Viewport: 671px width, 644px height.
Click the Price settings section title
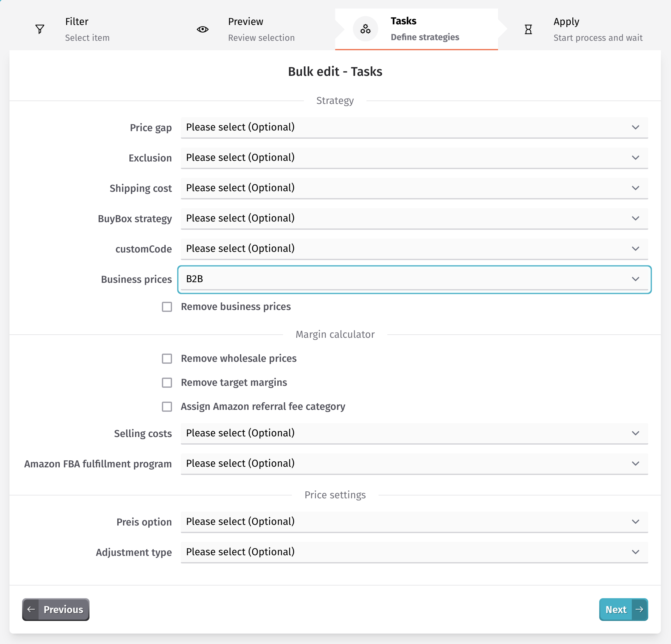click(335, 495)
